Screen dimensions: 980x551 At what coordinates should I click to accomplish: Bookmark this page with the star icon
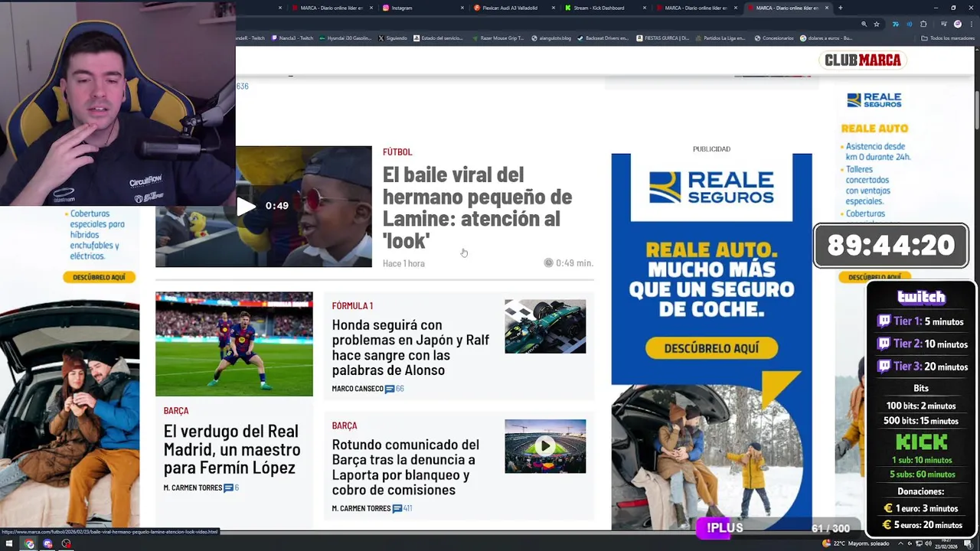tap(877, 24)
